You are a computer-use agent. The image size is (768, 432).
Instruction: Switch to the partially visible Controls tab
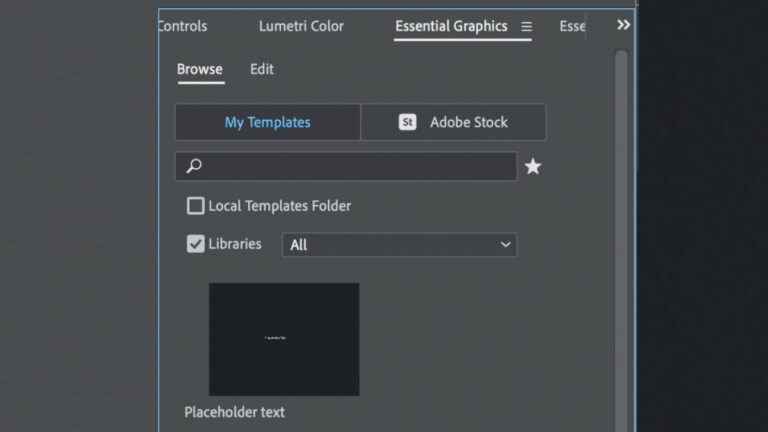coord(183,26)
